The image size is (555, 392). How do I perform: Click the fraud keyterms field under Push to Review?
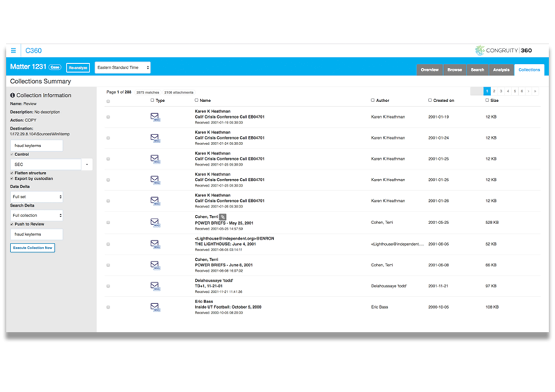click(37, 234)
